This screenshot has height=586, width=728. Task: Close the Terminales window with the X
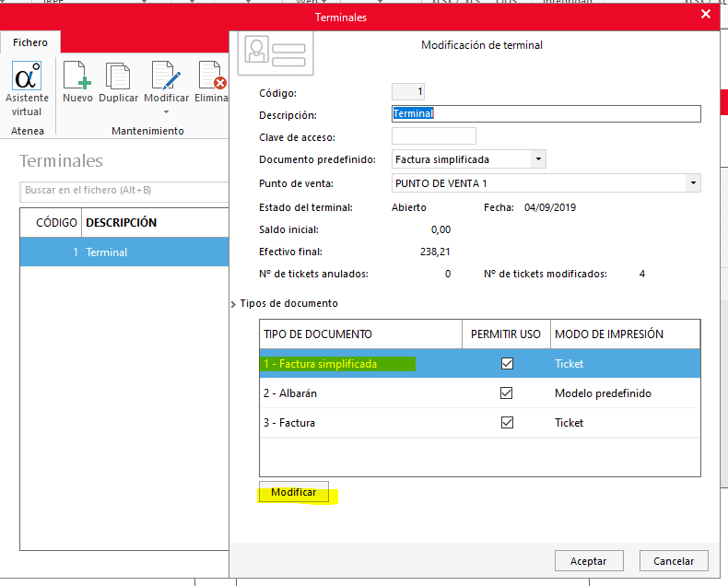[x=706, y=15]
